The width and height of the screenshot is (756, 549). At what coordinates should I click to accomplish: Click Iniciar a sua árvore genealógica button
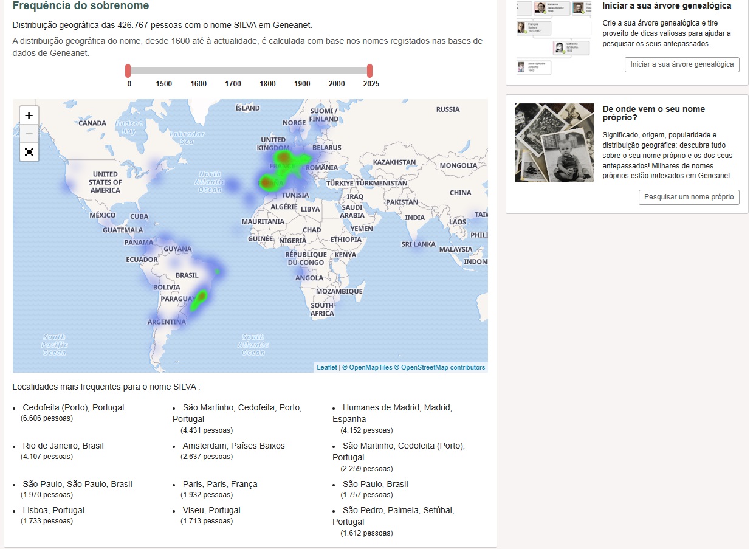click(682, 64)
